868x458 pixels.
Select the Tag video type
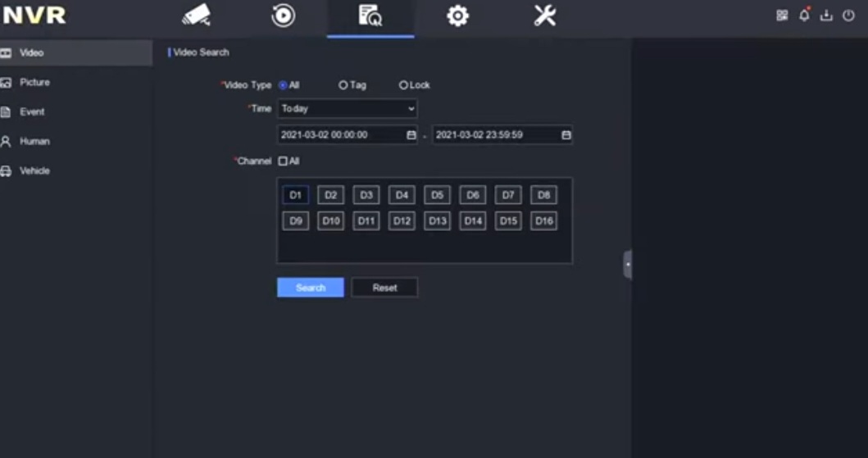click(x=343, y=85)
